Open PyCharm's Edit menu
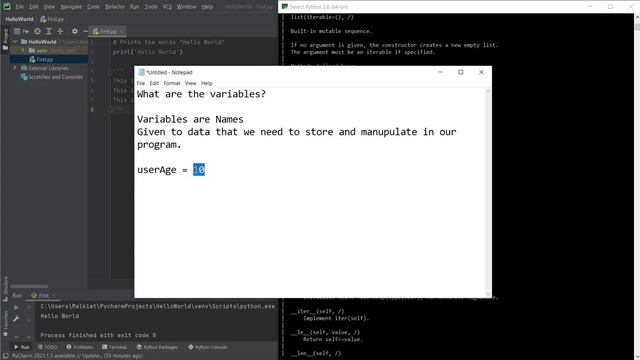Viewport: 640px width, 360px height. pos(34,7)
